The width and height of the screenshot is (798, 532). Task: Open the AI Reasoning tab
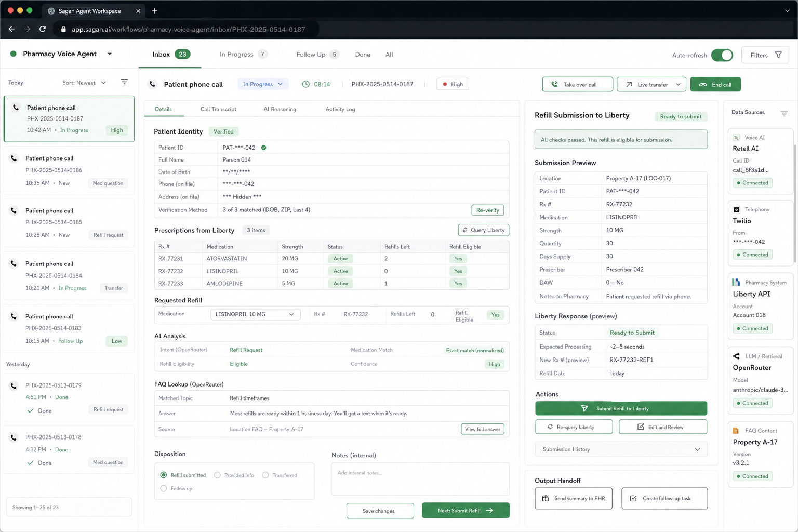[280, 109]
